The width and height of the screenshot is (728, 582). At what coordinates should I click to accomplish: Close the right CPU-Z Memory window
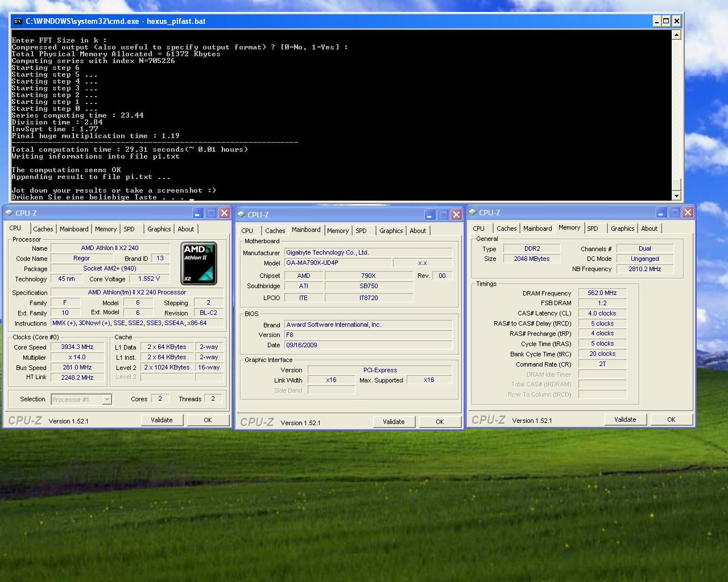coord(688,213)
